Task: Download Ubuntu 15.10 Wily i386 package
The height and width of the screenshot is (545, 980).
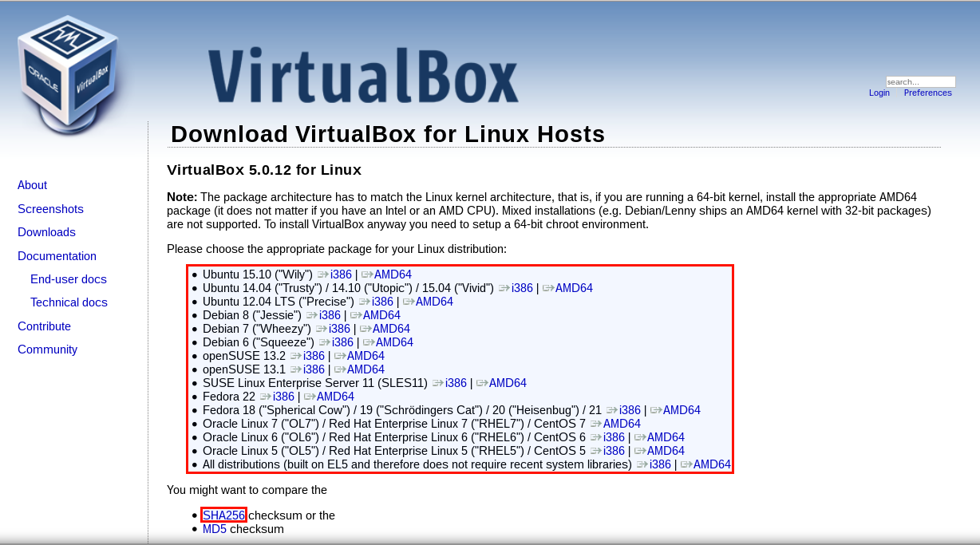Action: [x=341, y=274]
